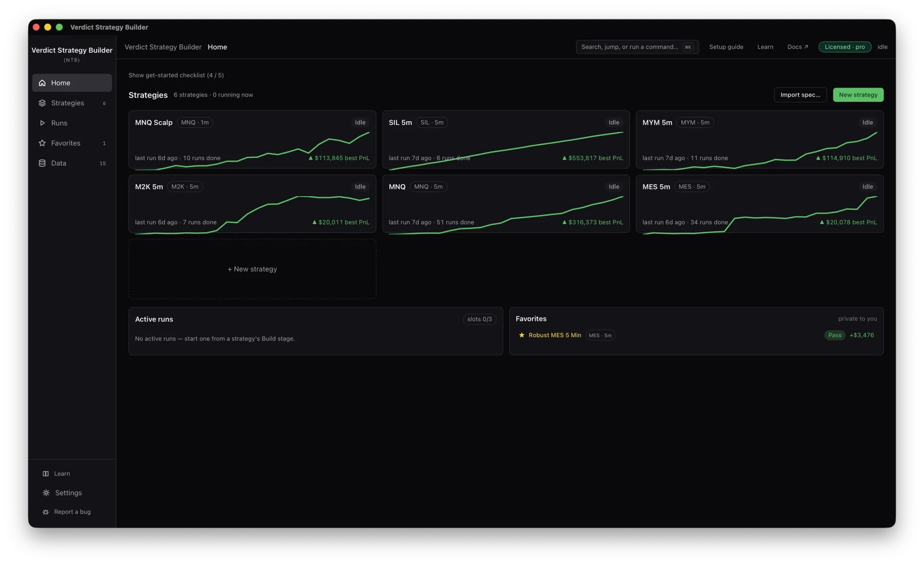Click the Home house icon in sidebar
This screenshot has width=924, height=565.
coord(42,83)
